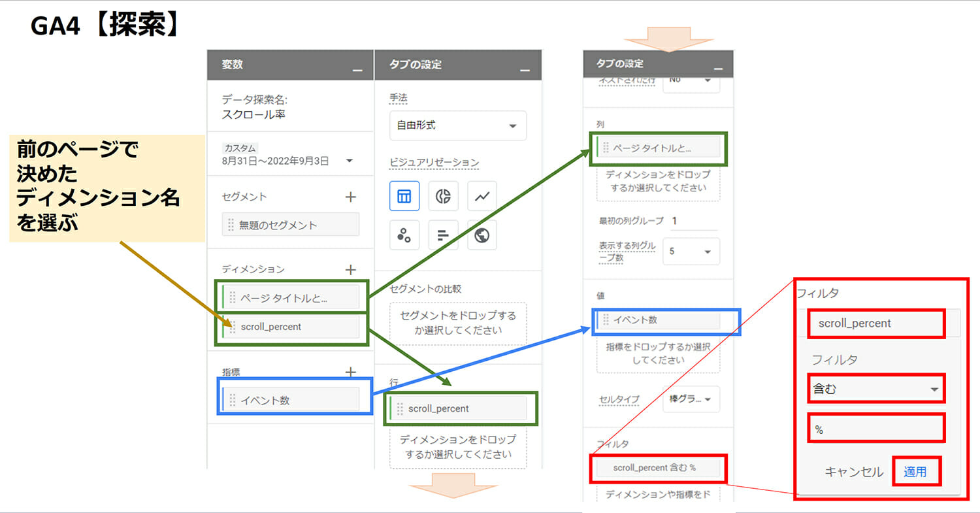
Task: Click the キャンセル button in filter popup
Action: (854, 471)
